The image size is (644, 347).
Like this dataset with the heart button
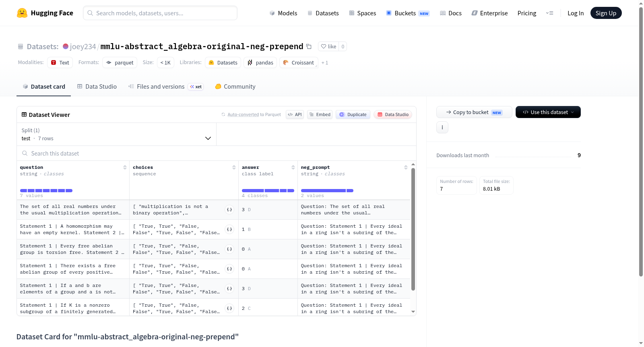coord(328,46)
